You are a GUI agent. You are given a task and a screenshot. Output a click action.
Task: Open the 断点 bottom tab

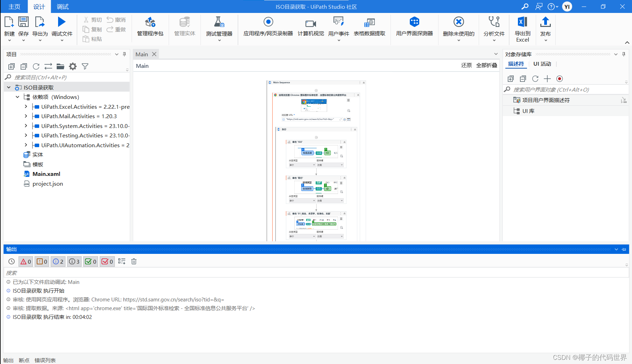tap(24, 360)
